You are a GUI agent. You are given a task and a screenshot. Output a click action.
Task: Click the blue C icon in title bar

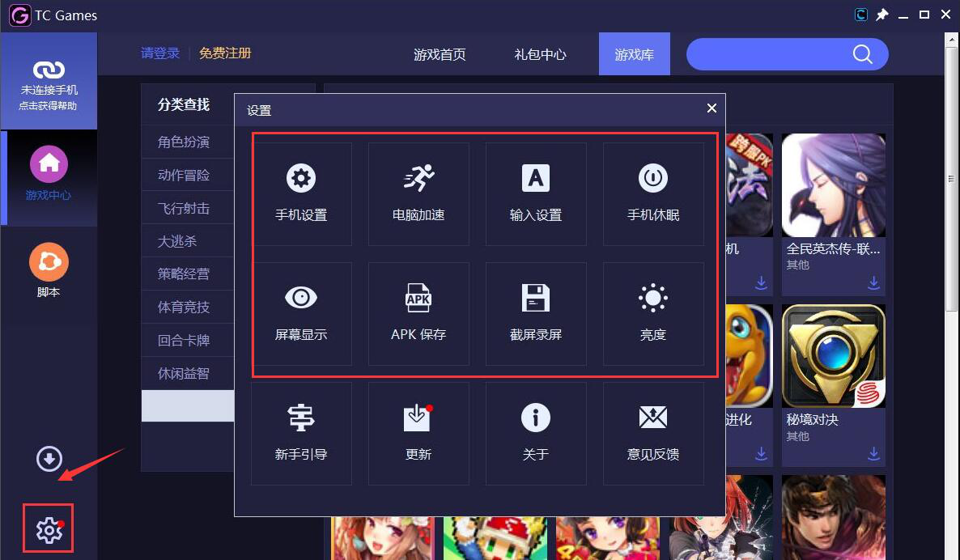pyautogui.click(x=860, y=15)
